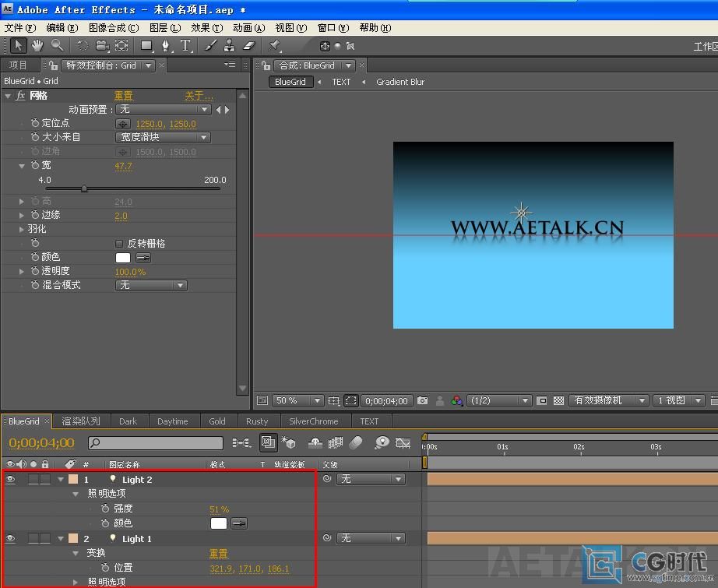Click the Gradient Blur breadcrumb
718x588 pixels.
point(400,82)
